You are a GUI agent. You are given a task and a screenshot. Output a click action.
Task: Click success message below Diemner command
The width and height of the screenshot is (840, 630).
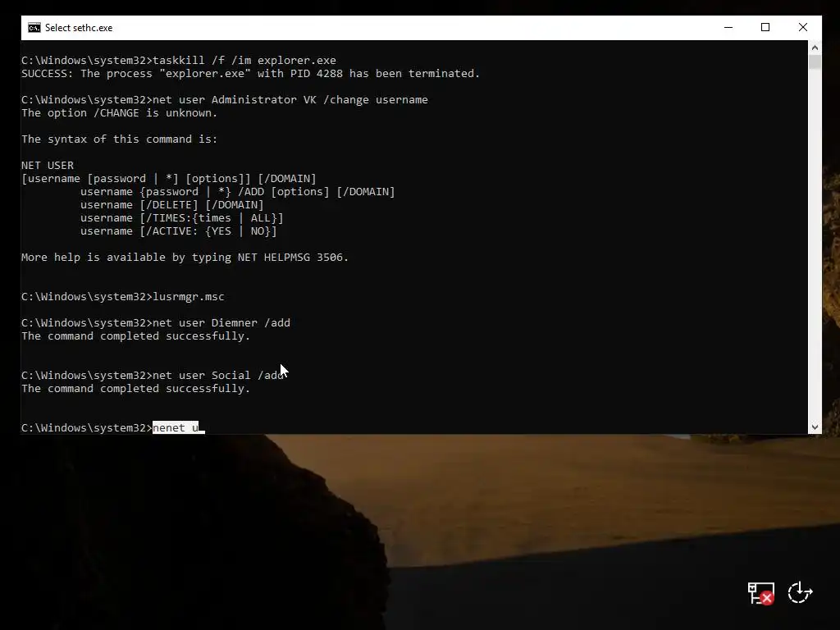pos(136,336)
